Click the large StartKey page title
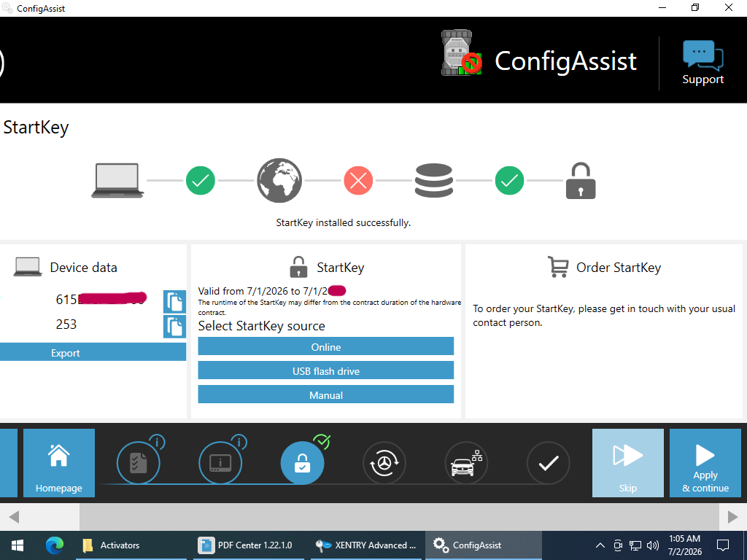Image resolution: width=747 pixels, height=560 pixels. click(36, 128)
